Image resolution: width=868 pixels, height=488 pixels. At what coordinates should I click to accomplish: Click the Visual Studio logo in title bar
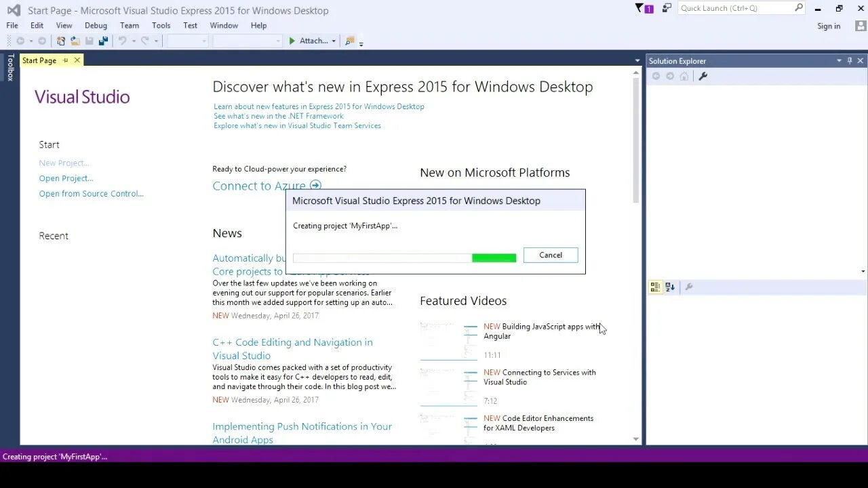pyautogui.click(x=14, y=10)
